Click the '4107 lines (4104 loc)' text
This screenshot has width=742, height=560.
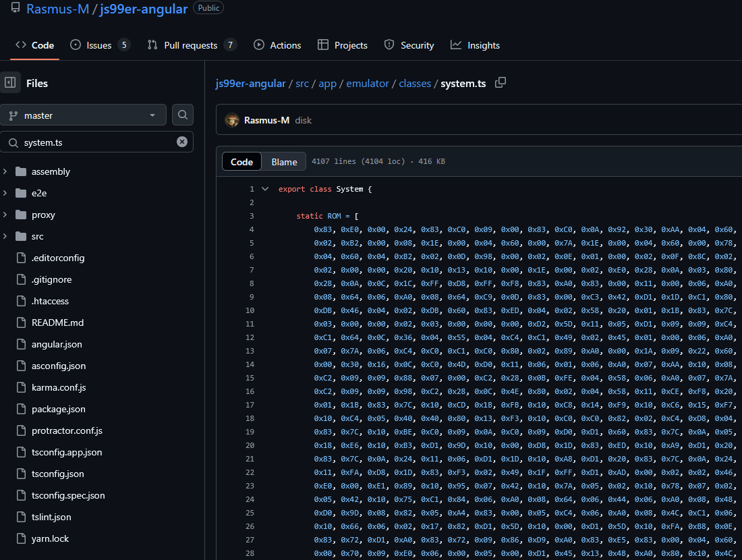point(358,161)
